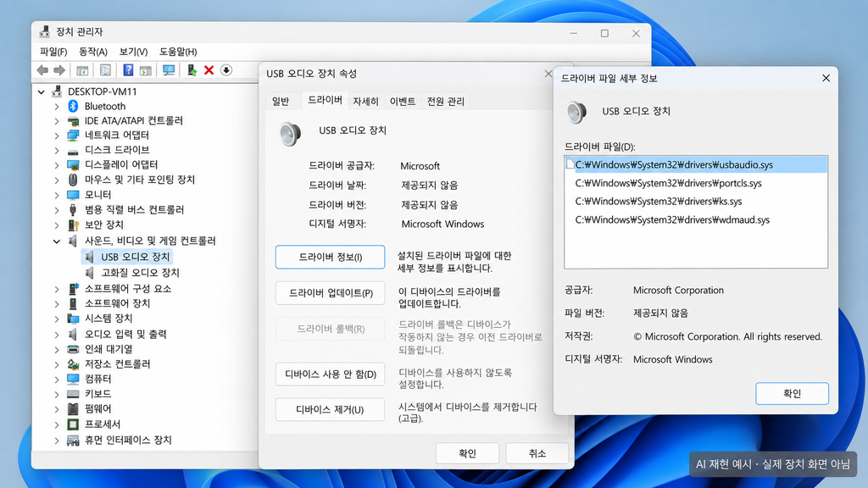The height and width of the screenshot is (488, 868).
Task: Click 취소 in the USB 오디오 장치 속성 dialog
Action: [537, 453]
